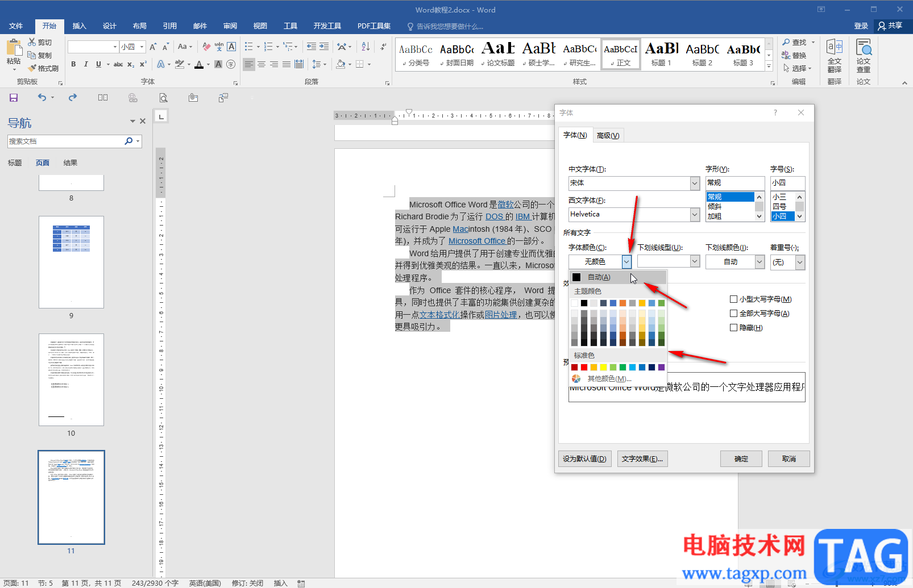Open the paper plagiarism check tool
The width and height of the screenshot is (913, 588).
point(864,57)
